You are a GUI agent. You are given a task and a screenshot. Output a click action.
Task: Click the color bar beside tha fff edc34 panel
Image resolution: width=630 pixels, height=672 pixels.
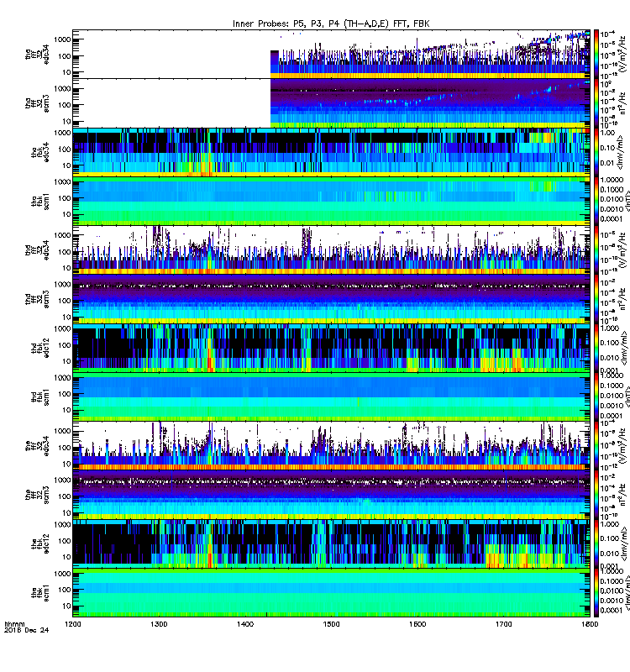click(596, 54)
